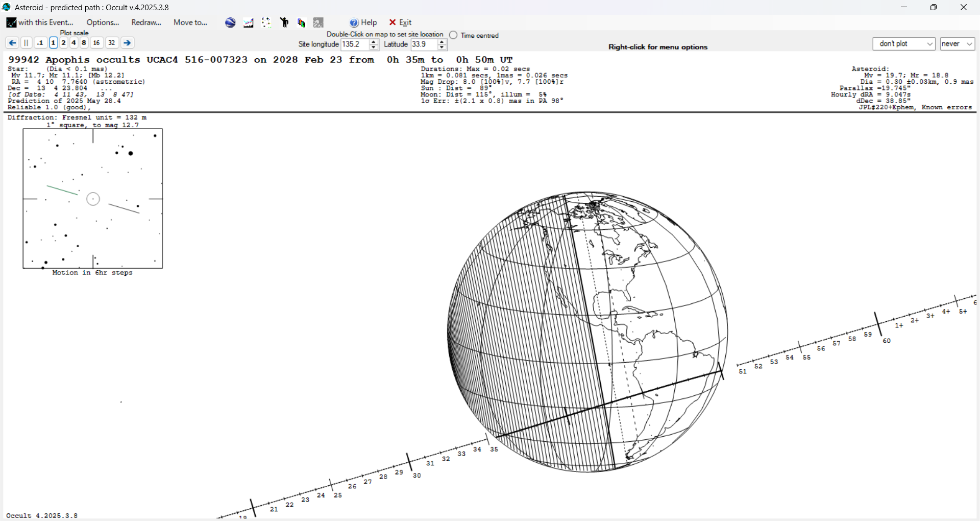Screen dimensions: 980x521
Task: Set plot scale to 8
Action: pyautogui.click(x=84, y=43)
